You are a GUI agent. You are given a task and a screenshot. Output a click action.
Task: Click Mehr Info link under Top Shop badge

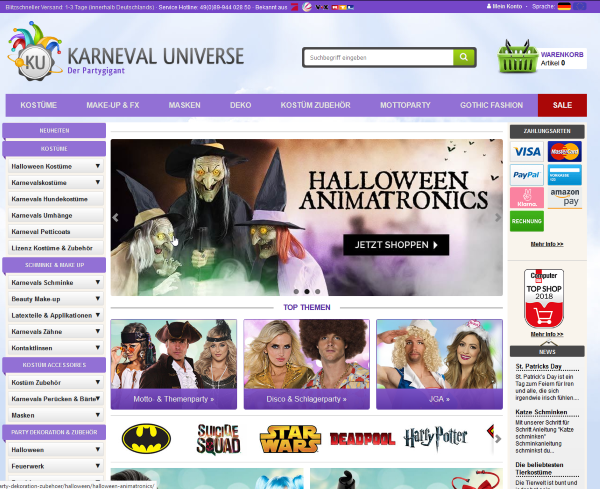click(547, 334)
